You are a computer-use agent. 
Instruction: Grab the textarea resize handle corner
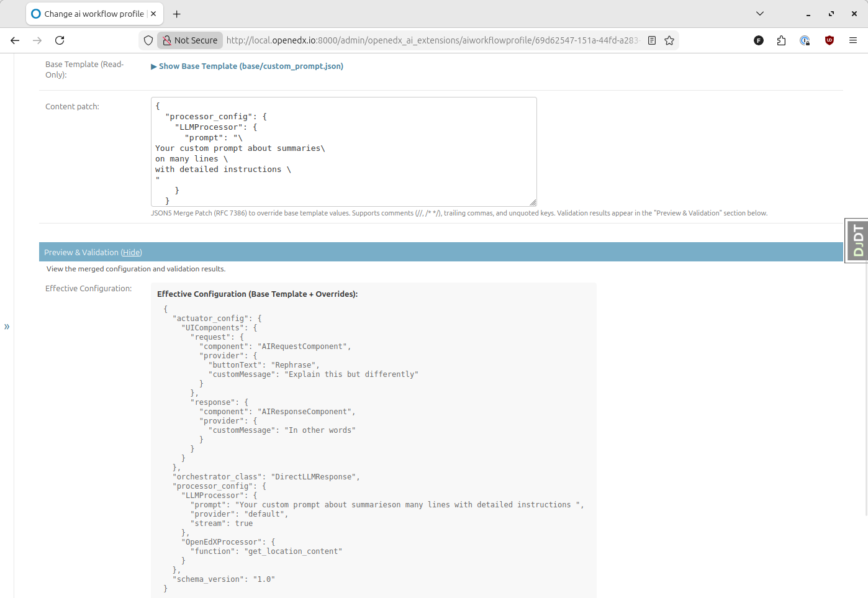click(533, 202)
